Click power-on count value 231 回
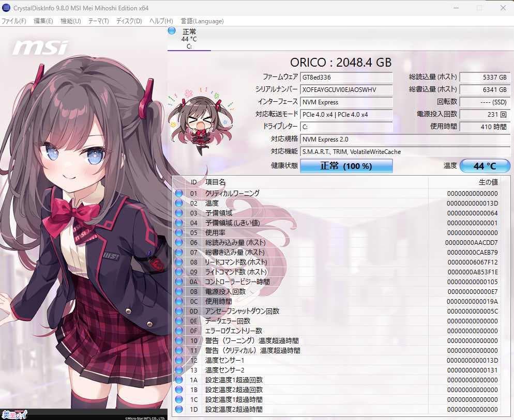This screenshot has height=420, width=514. 485,115
